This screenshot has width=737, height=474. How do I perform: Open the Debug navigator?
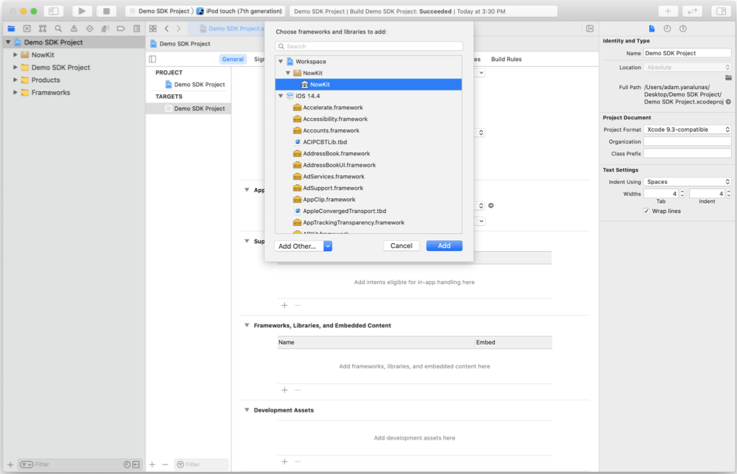105,29
